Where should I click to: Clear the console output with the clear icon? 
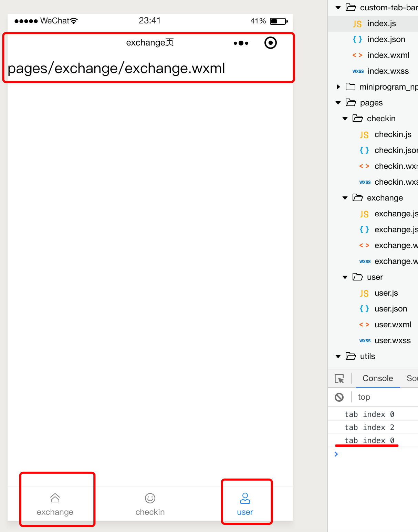click(339, 397)
